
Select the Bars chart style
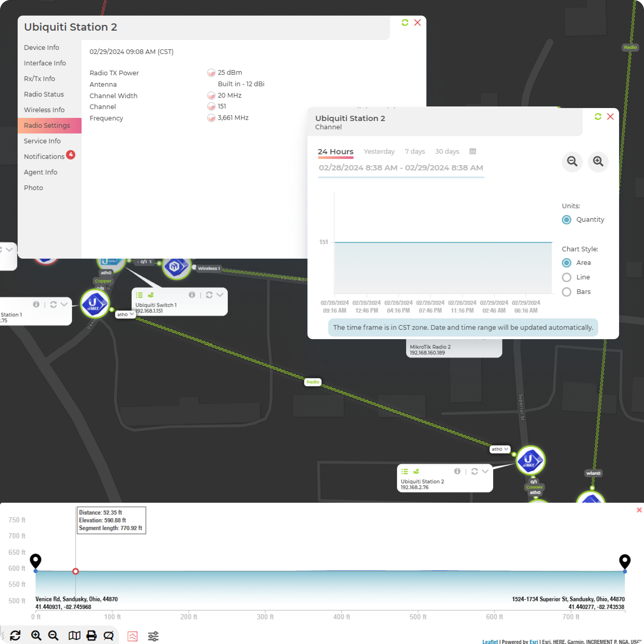click(x=567, y=292)
